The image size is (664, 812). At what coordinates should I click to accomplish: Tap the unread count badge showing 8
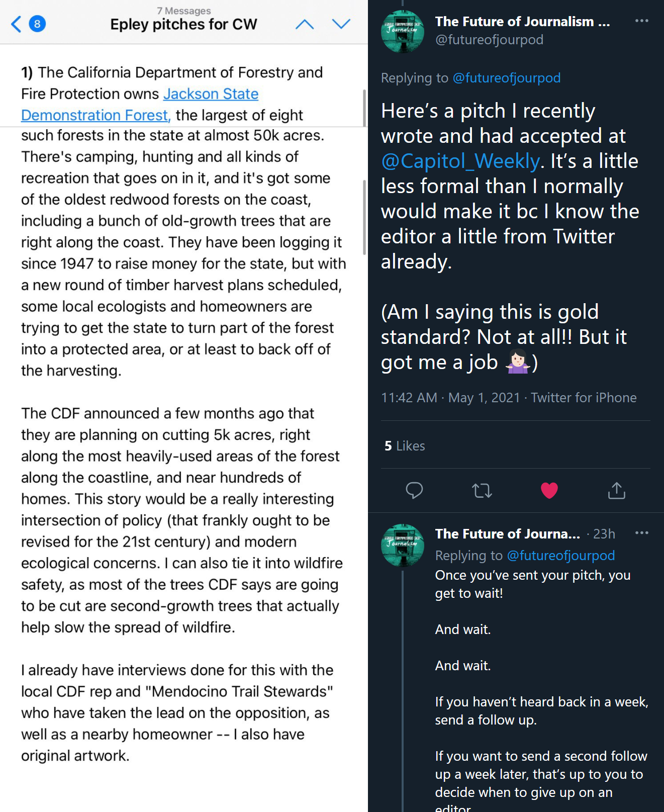pyautogui.click(x=37, y=24)
